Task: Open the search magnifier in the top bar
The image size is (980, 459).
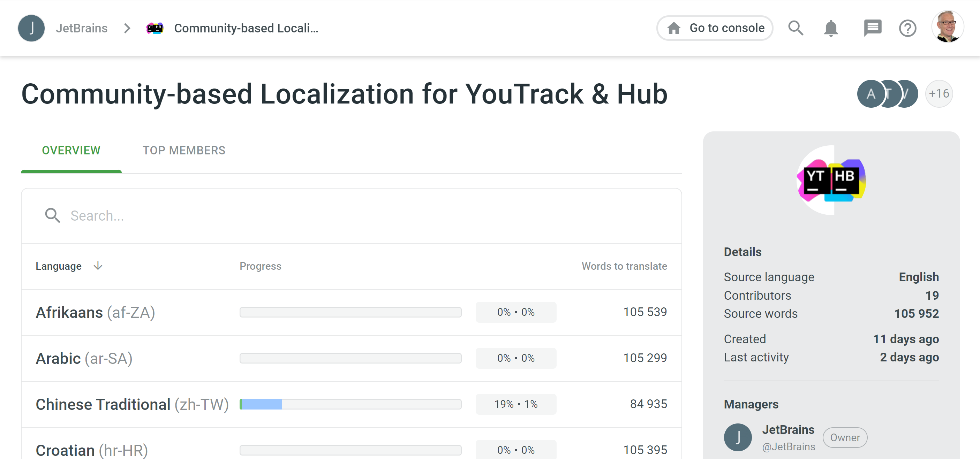Action: point(796,28)
